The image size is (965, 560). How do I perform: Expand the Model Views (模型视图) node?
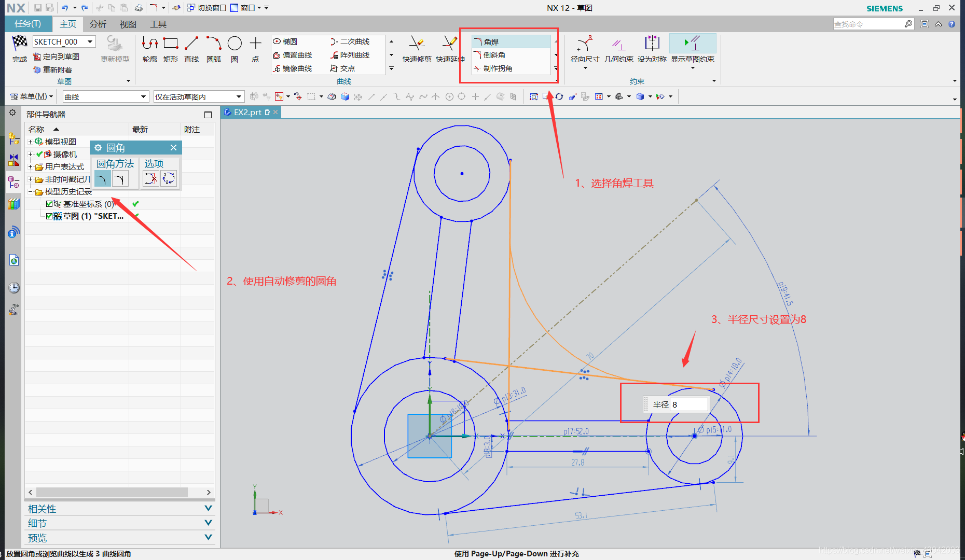pyautogui.click(x=30, y=142)
